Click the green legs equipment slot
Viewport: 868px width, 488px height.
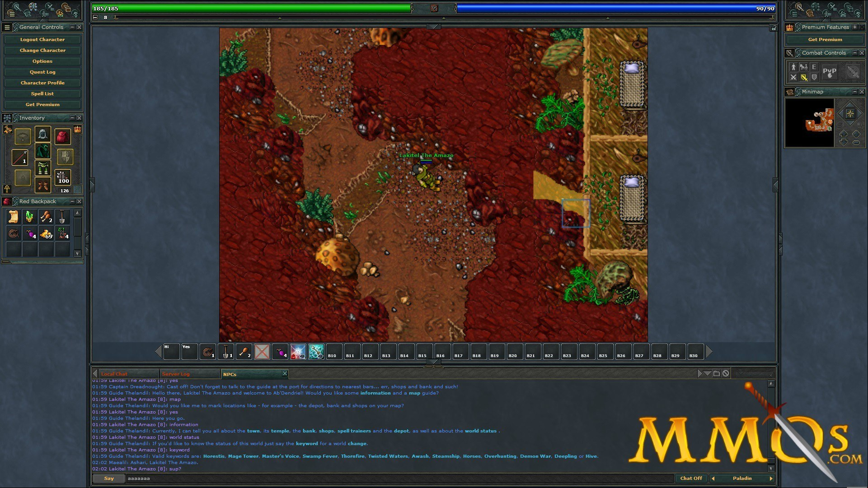(x=43, y=168)
